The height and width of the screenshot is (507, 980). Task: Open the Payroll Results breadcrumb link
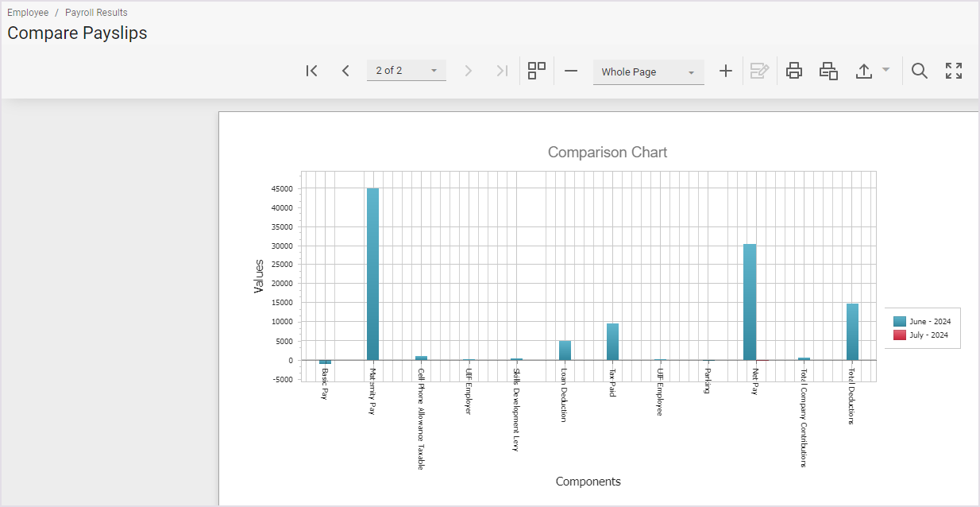(96, 13)
